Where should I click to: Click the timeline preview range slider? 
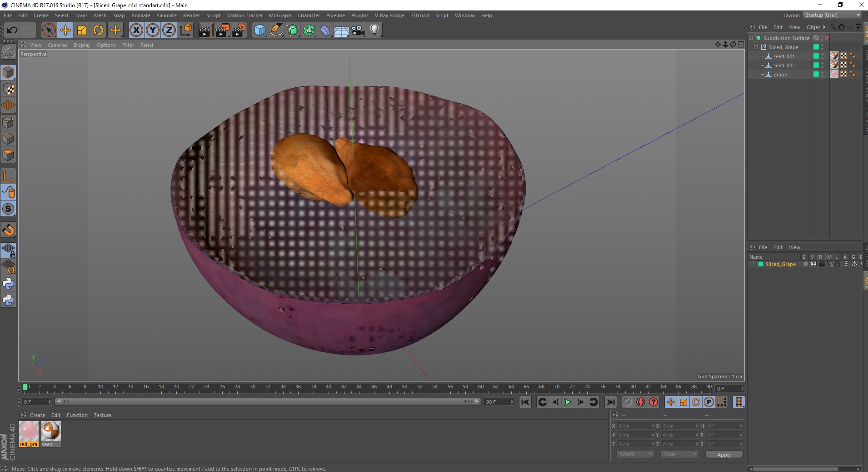(x=268, y=402)
